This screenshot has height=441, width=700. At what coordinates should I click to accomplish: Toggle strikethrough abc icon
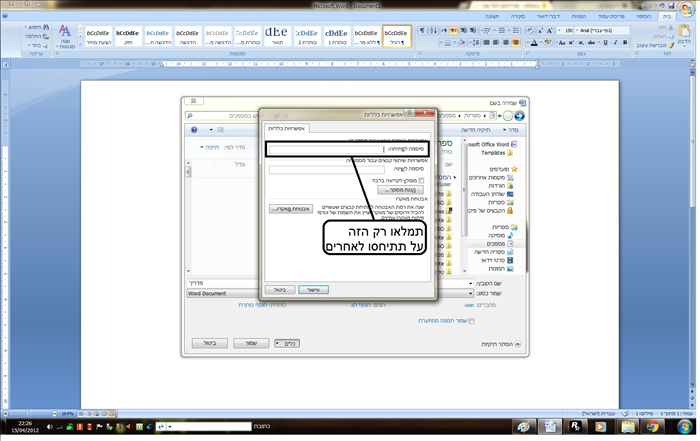[591, 42]
